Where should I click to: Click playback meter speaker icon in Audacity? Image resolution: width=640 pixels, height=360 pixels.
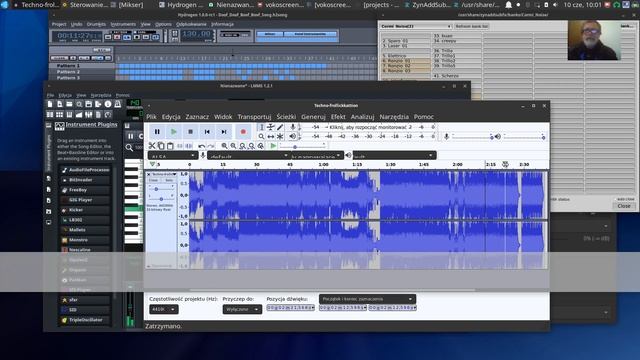(x=293, y=136)
